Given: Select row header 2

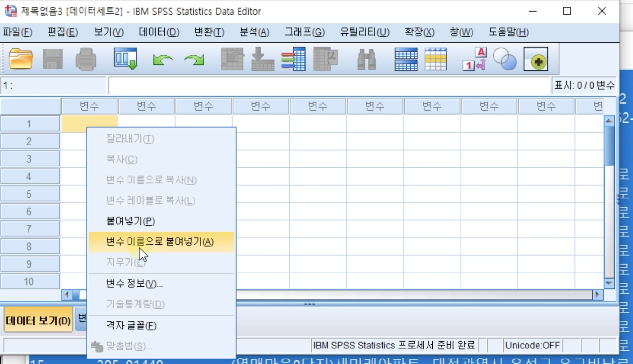Looking at the screenshot, I should (x=30, y=141).
